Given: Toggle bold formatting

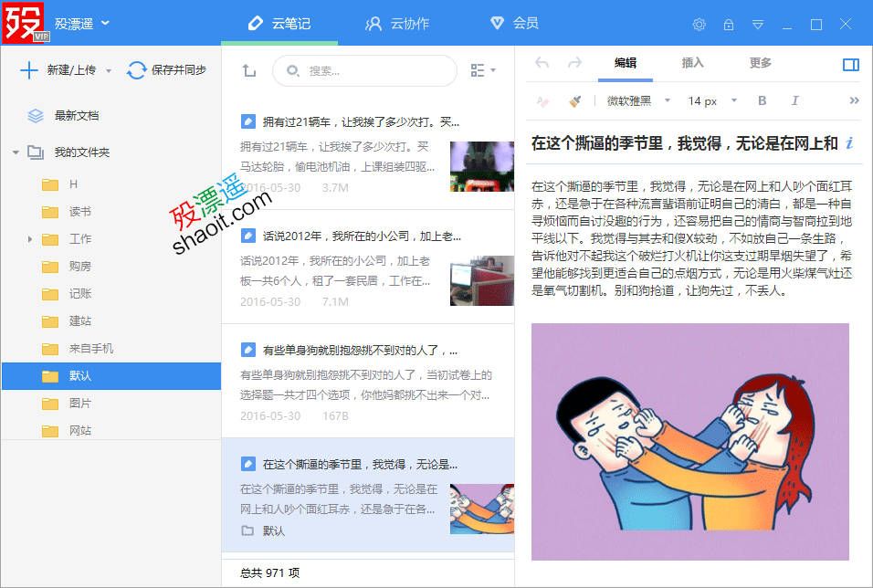Looking at the screenshot, I should (763, 100).
